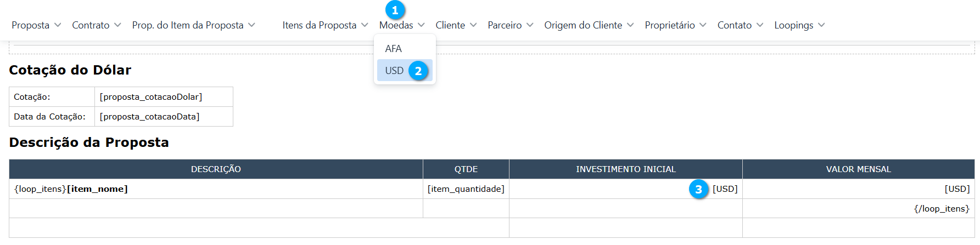Expand the Contrato dropdown

point(96,25)
